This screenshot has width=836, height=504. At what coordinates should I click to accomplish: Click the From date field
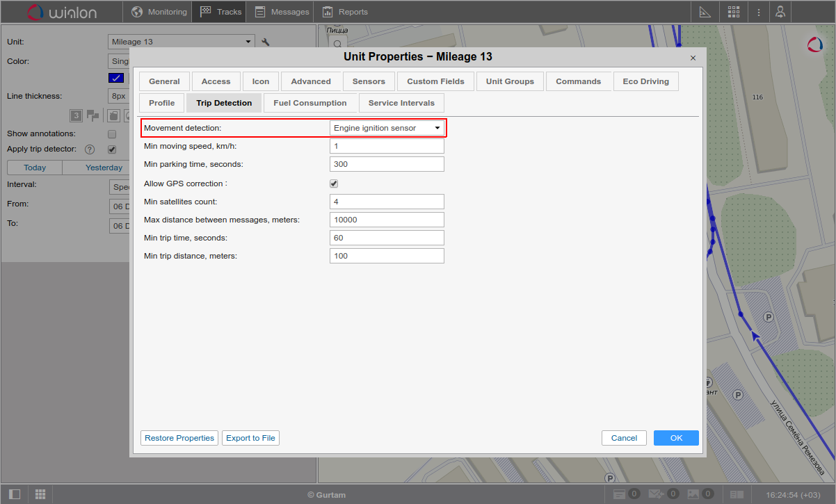tap(120, 206)
